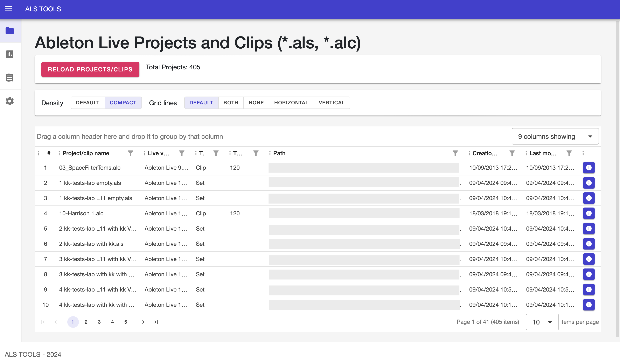
Task: Click tempo 120 in row 4
Action: (235, 213)
